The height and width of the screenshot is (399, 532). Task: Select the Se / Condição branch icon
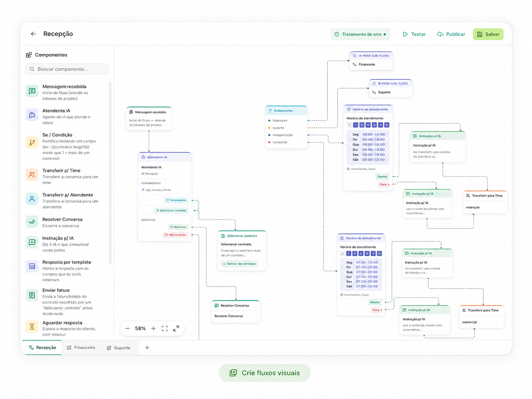click(32, 142)
